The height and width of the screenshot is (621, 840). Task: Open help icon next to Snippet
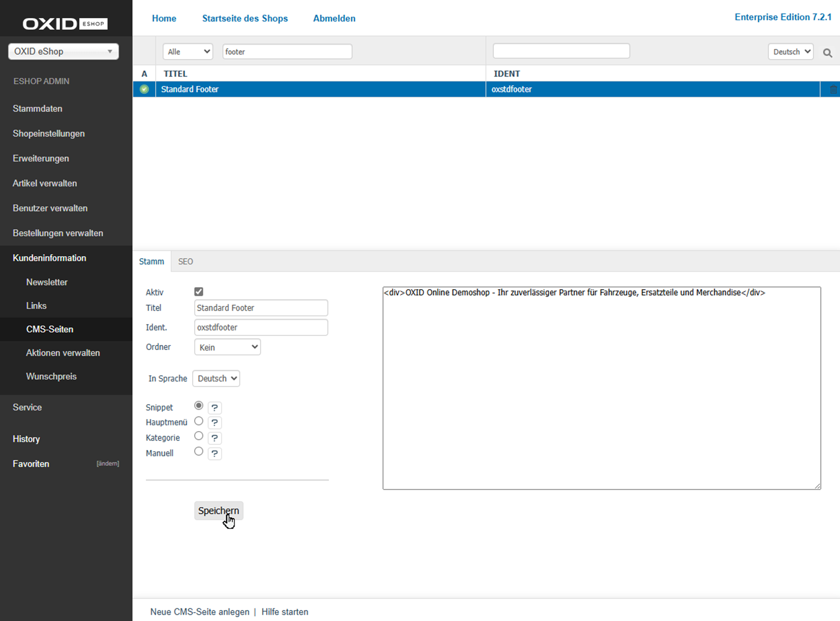pos(215,408)
